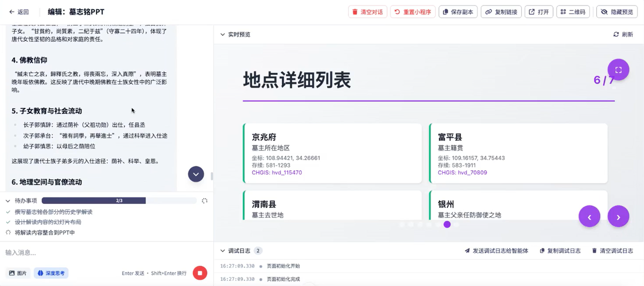Open slide fullscreen with purple expand icon
Viewport: 644px width, 286px height.
pos(618,70)
